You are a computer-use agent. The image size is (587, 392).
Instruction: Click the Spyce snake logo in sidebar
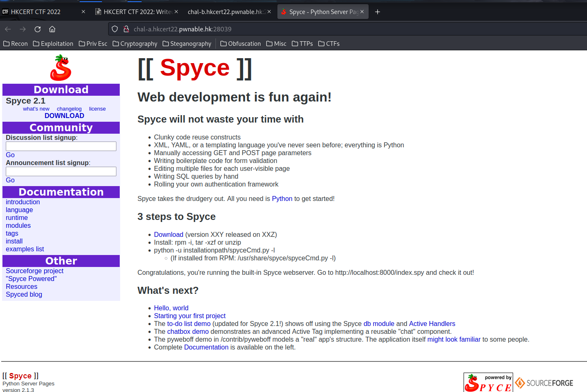(61, 68)
